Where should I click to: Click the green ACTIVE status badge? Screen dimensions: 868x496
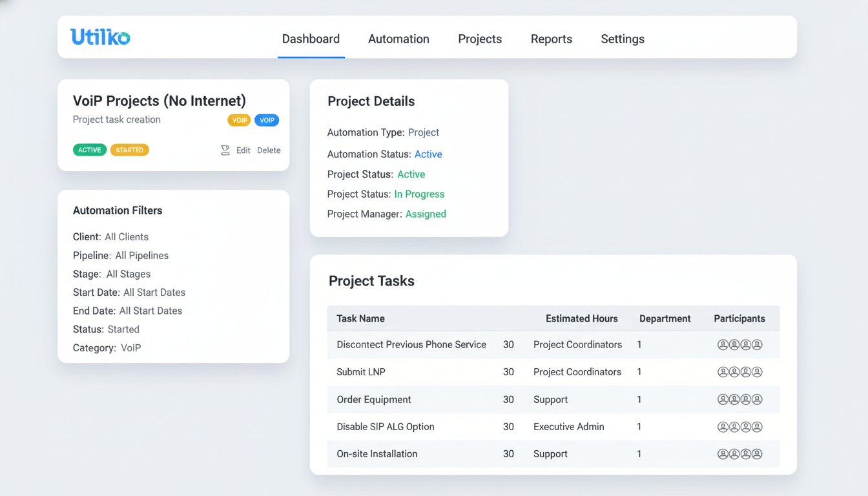pos(90,150)
